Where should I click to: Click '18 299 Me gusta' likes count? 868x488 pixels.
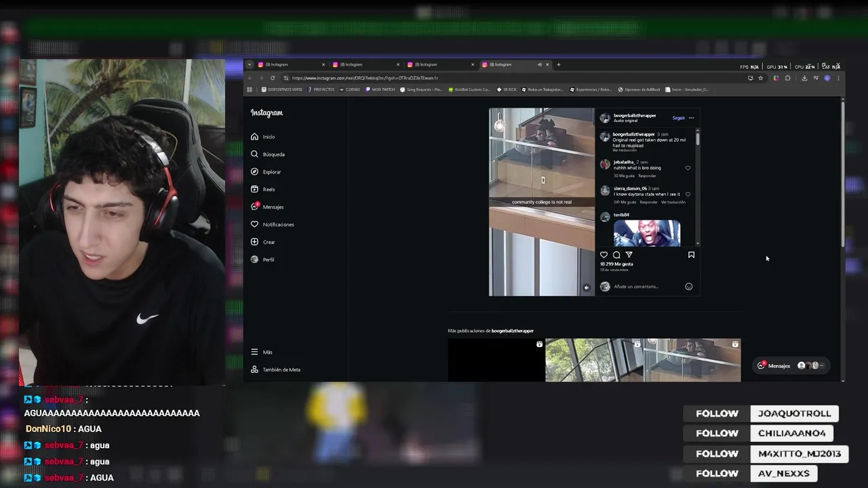tap(616, 264)
